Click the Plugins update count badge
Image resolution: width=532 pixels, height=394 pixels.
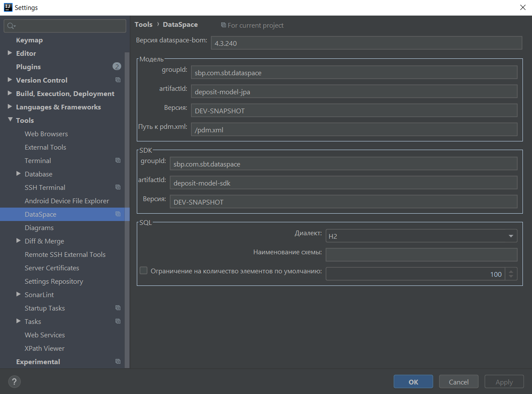(117, 67)
